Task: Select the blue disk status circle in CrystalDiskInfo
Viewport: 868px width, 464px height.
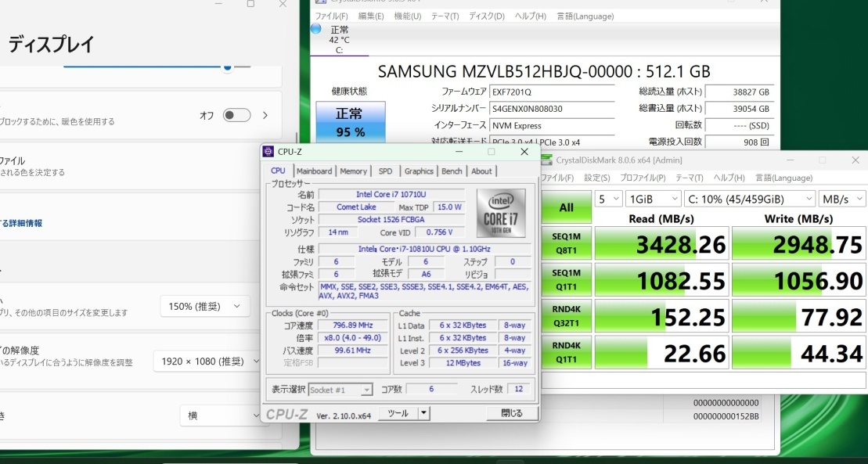Action: point(316,30)
